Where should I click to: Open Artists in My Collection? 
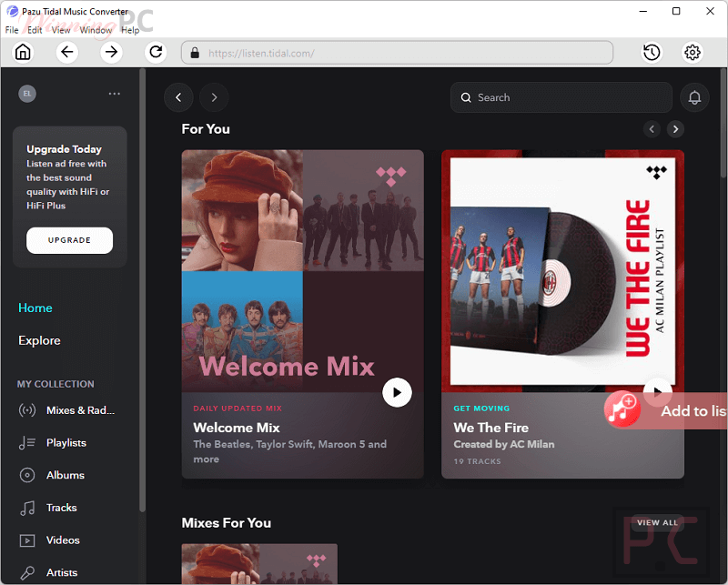point(62,573)
